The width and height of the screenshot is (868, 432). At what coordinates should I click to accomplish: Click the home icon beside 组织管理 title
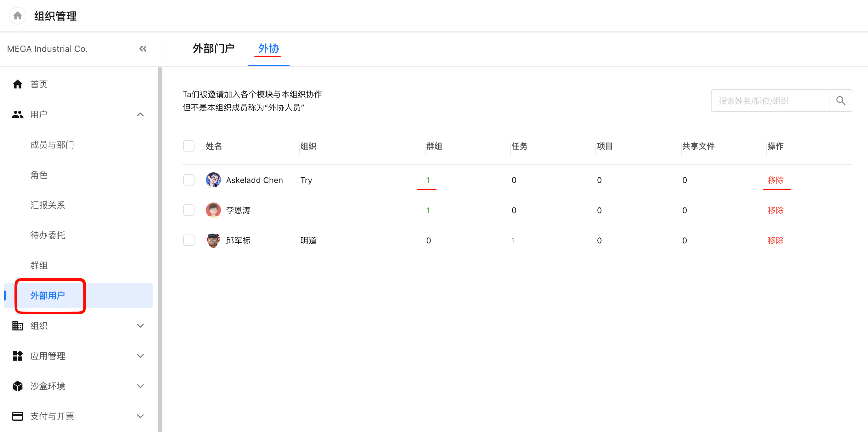tap(18, 16)
